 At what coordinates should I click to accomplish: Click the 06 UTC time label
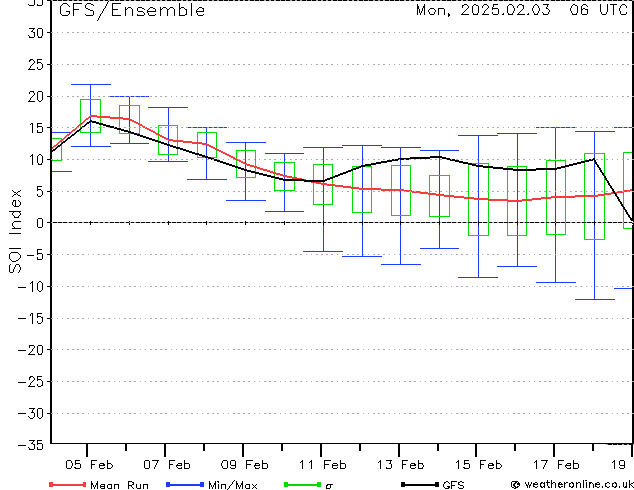coord(598,9)
